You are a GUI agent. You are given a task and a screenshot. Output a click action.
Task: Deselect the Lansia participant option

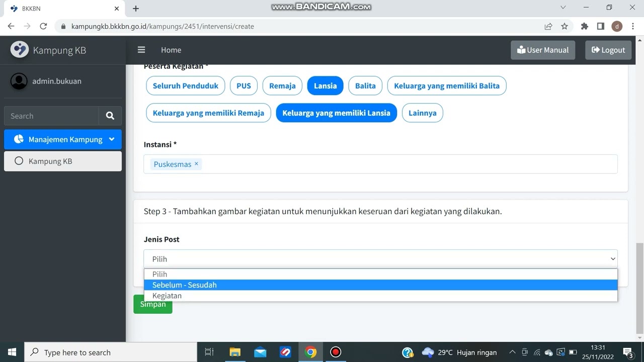[326, 85]
